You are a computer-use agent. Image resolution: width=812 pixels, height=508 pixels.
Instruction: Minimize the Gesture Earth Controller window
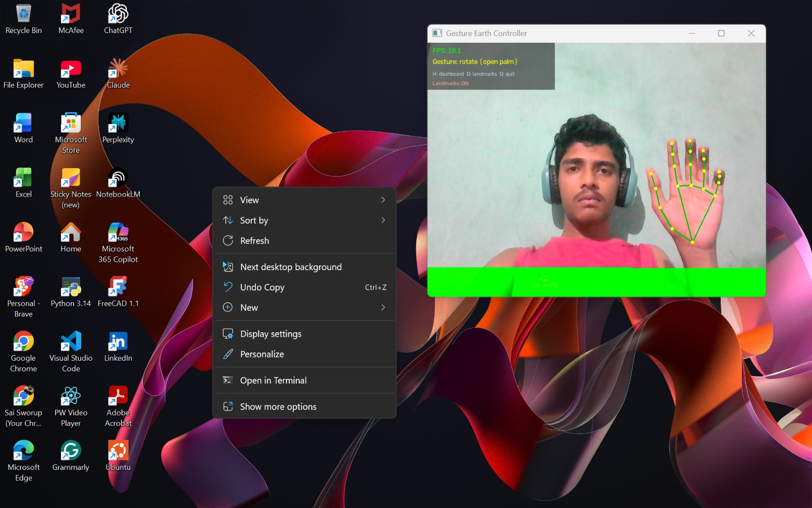692,34
